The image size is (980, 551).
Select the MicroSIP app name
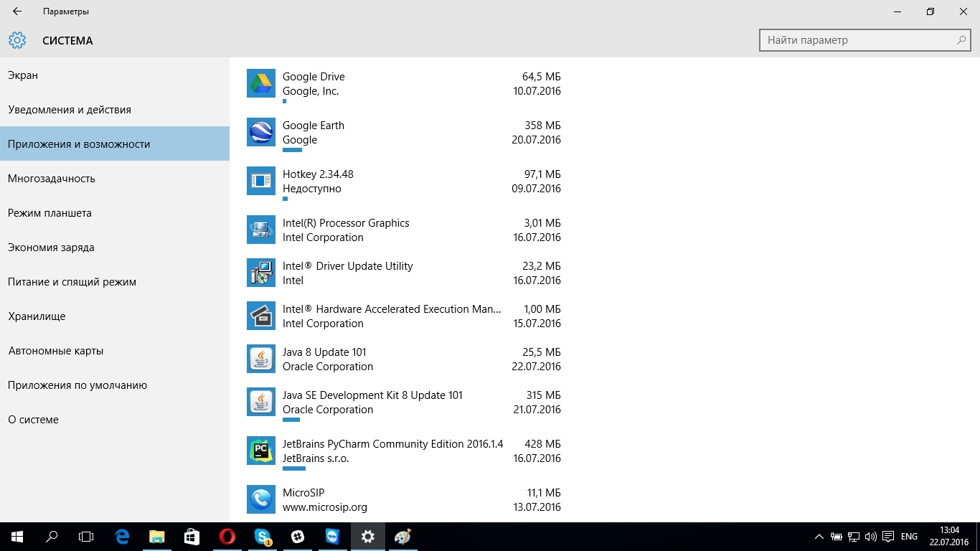click(x=303, y=493)
